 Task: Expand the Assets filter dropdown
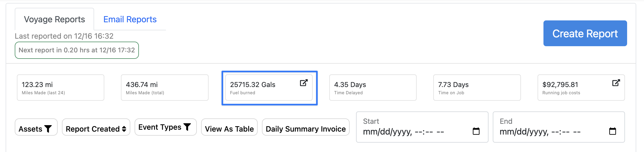tap(31, 129)
